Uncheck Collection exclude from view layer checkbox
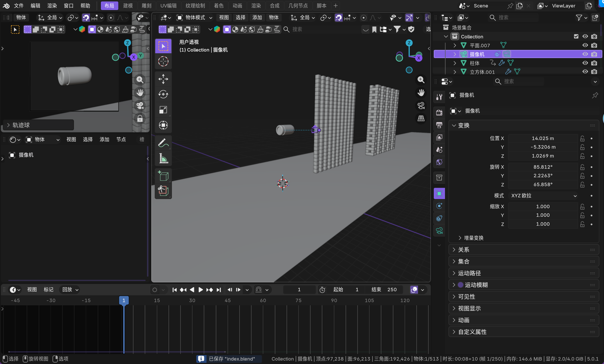604x364 pixels. coord(576,36)
